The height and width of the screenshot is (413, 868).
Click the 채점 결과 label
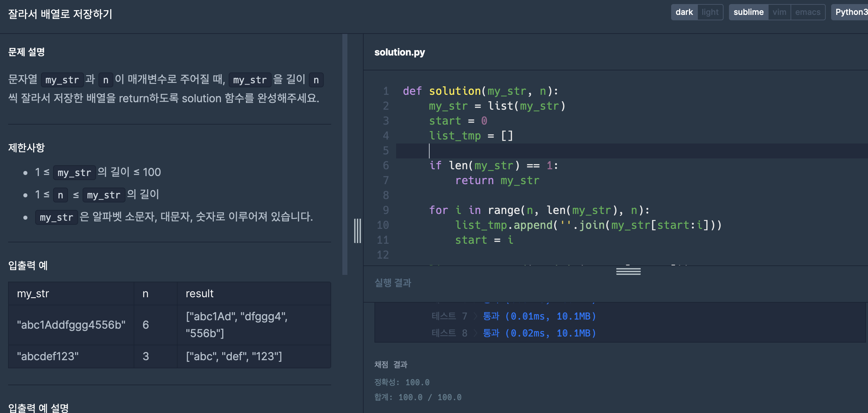point(391,365)
